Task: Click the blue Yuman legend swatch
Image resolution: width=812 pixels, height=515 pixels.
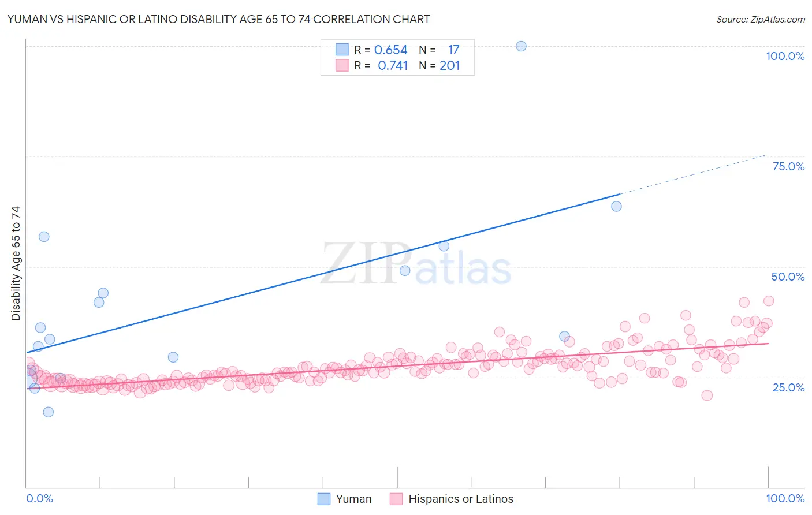Action: click(x=324, y=499)
